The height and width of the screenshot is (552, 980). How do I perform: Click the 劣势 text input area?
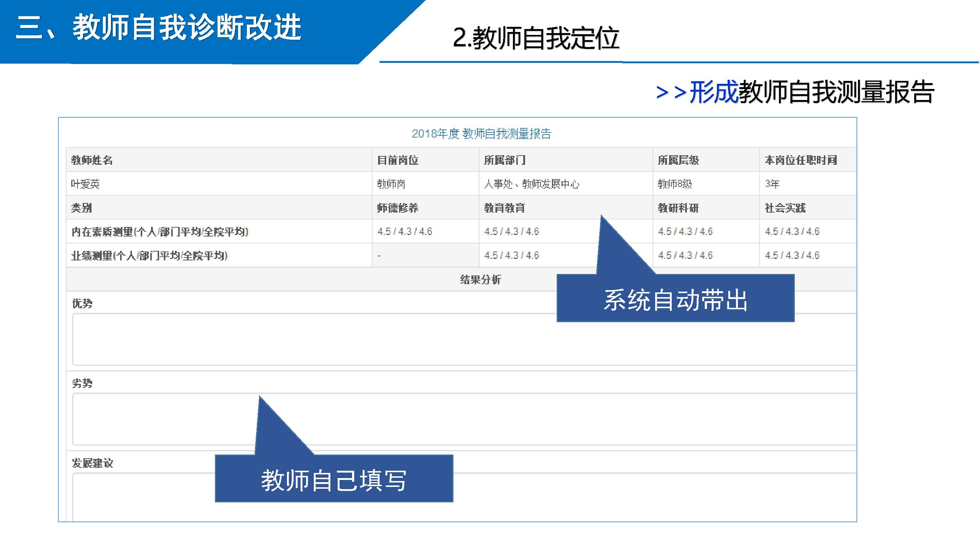[x=532, y=419]
